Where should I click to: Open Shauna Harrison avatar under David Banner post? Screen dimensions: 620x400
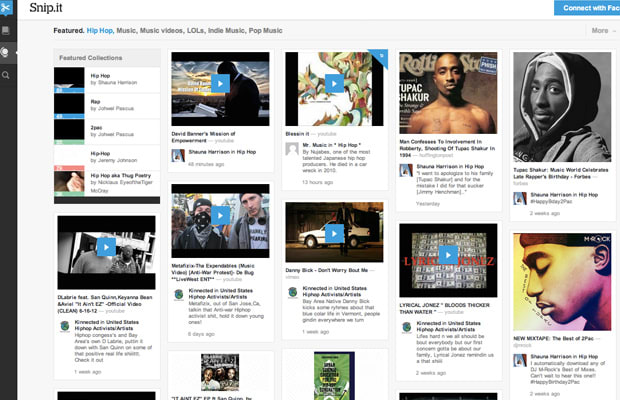(x=178, y=155)
